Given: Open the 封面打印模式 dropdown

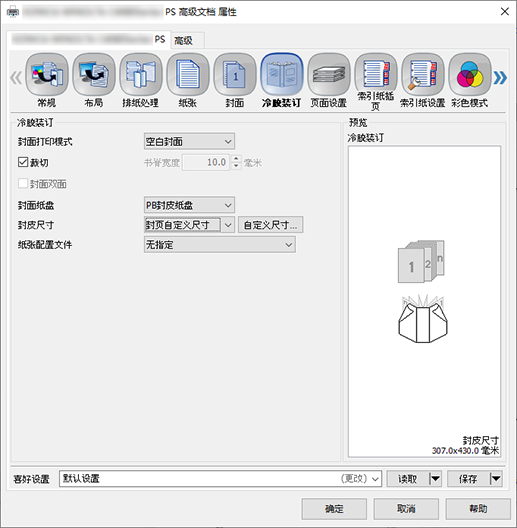Looking at the screenshot, I should pos(189,142).
